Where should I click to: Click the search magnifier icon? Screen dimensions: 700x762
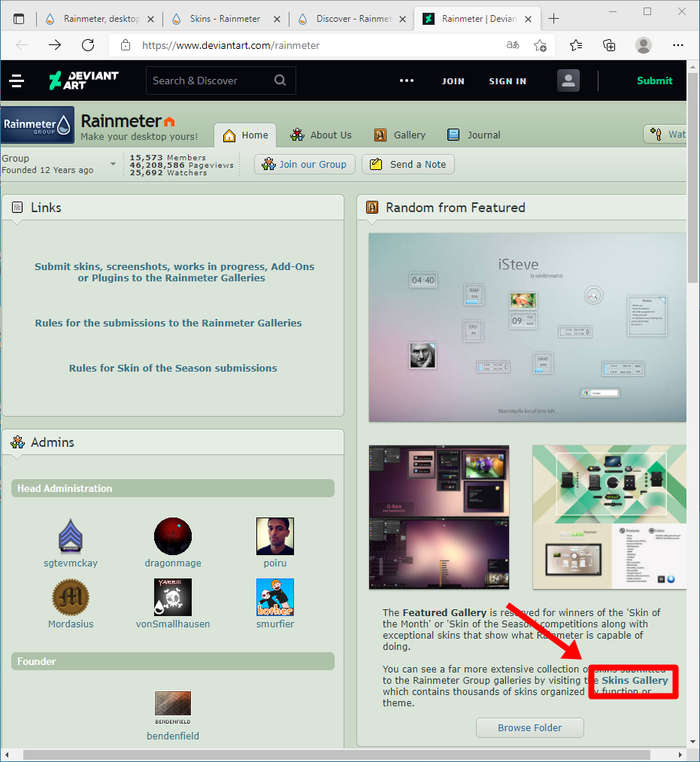pyautogui.click(x=280, y=80)
